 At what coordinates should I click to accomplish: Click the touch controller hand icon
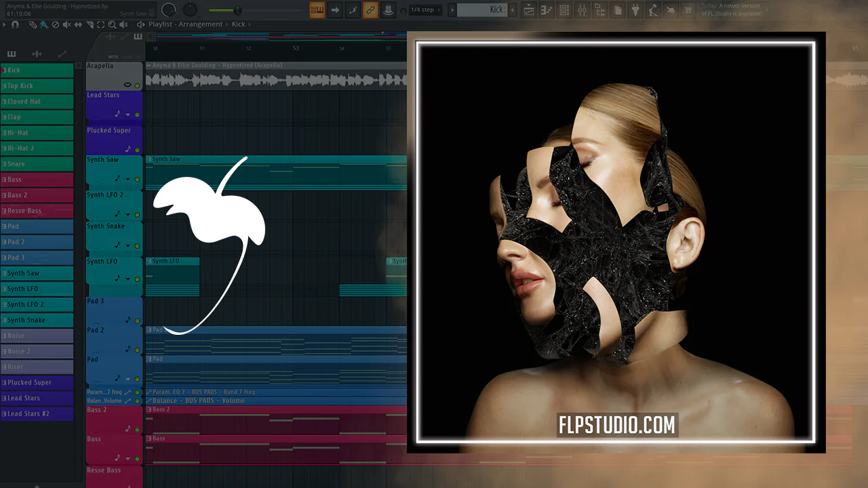[671, 10]
